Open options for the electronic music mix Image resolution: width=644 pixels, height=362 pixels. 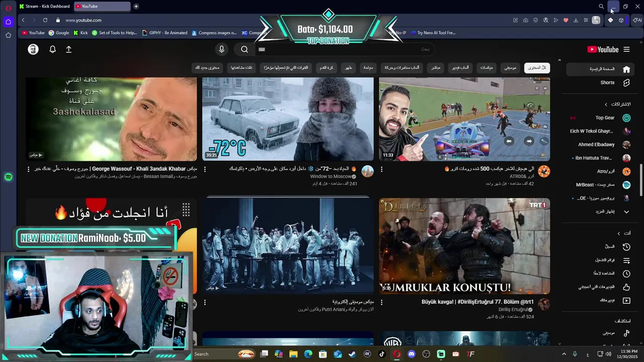coord(205,302)
